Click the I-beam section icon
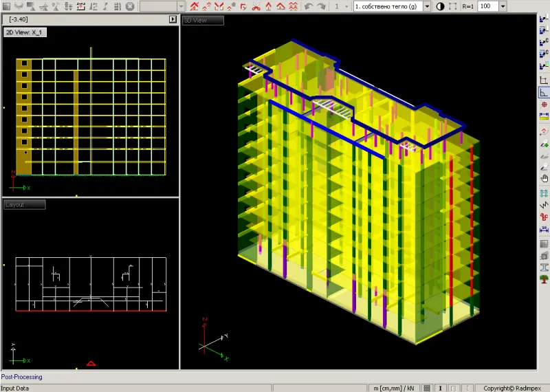This screenshot has width=550, height=392. (544, 268)
